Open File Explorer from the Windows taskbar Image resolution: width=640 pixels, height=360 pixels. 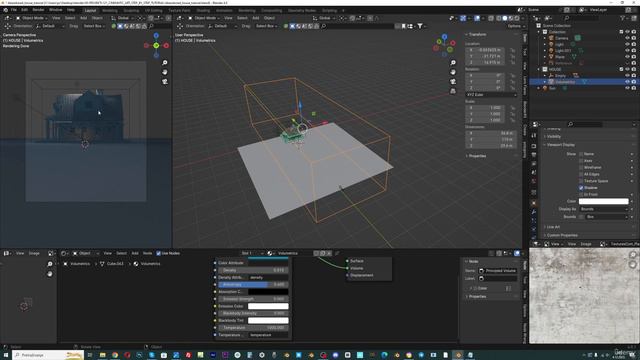click(102, 355)
